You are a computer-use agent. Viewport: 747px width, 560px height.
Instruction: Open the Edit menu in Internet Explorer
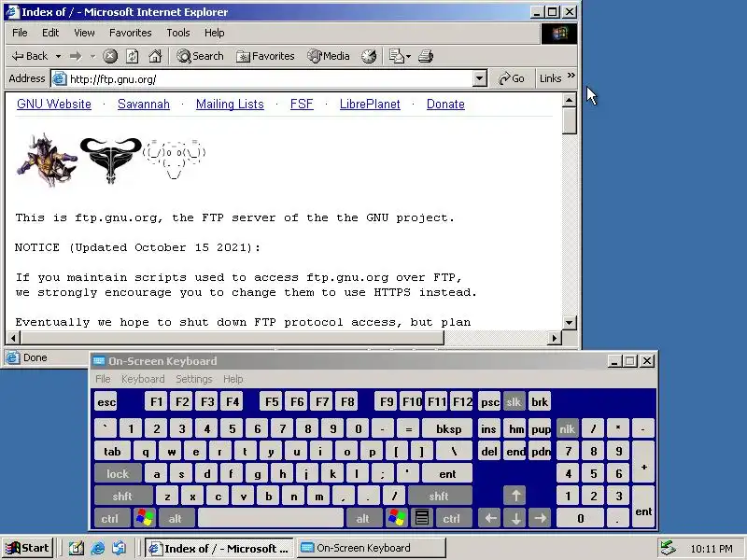click(50, 33)
